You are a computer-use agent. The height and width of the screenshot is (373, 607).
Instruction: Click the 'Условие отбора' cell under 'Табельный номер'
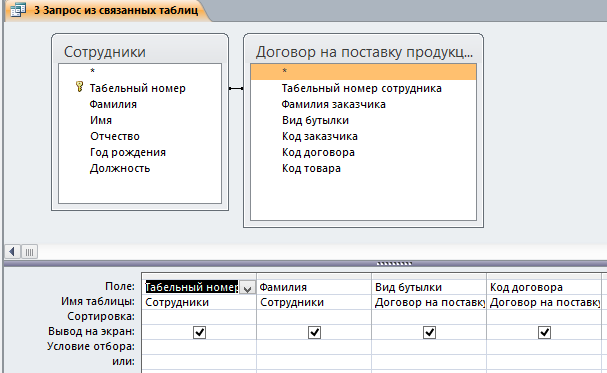coord(199,347)
